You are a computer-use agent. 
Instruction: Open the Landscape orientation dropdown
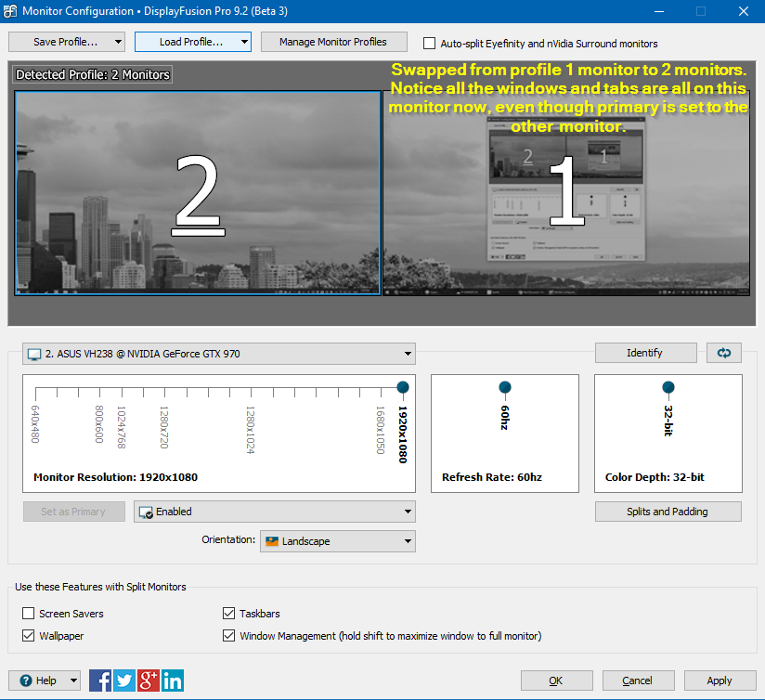pyautogui.click(x=337, y=541)
